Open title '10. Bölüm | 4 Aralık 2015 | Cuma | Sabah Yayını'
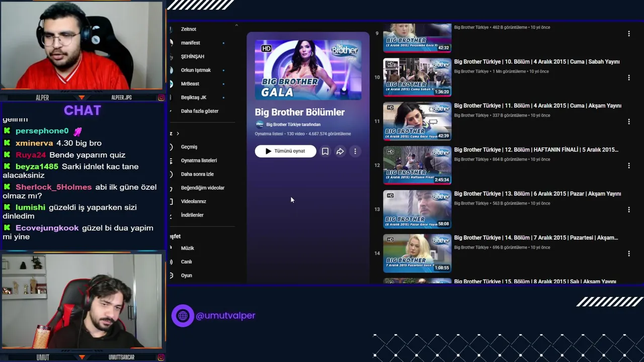This screenshot has width=644, height=362. [x=537, y=62]
